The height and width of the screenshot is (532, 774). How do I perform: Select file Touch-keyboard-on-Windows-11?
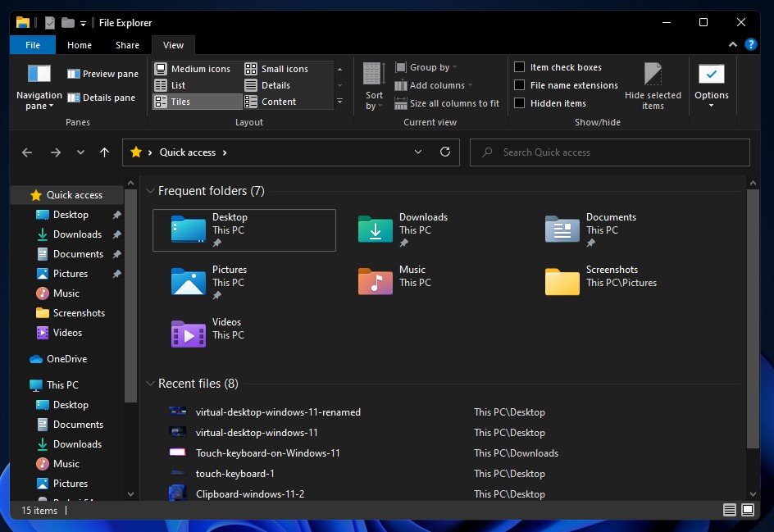[267, 453]
